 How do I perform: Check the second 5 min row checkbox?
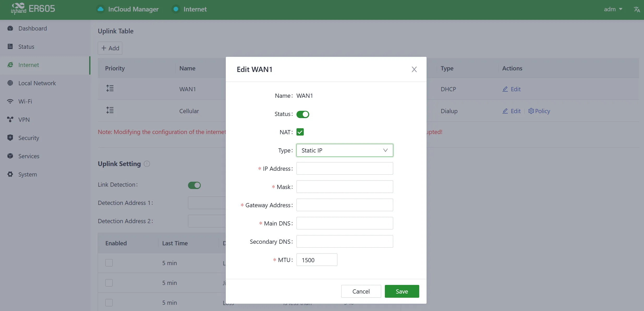[x=109, y=283]
